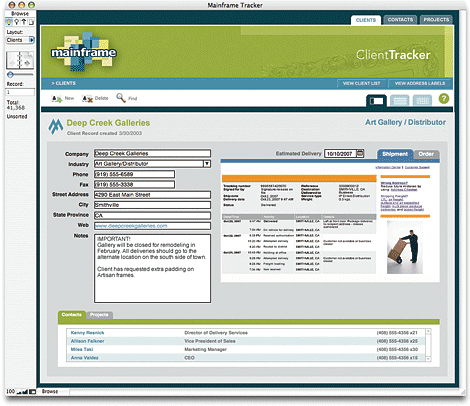This screenshot has height=406, width=470.
Task: Click the Street Address field
Action: (x=152, y=195)
